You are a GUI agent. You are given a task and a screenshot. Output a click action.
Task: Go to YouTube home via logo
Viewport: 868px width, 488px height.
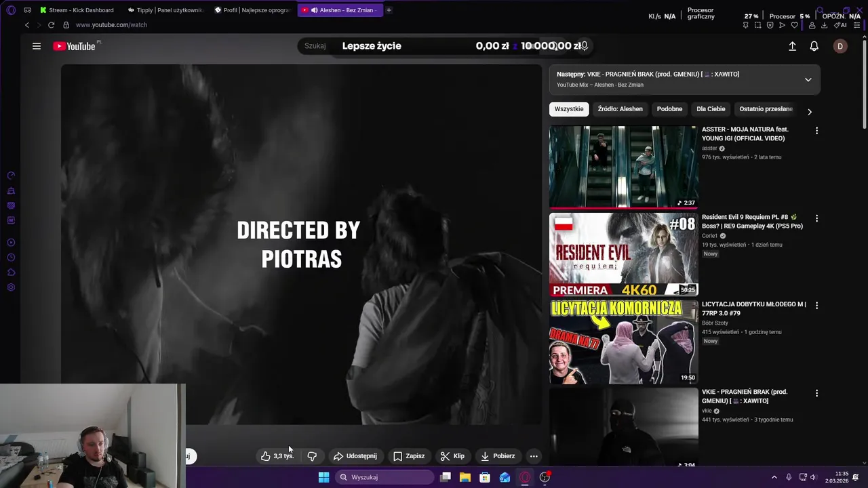[x=75, y=46]
